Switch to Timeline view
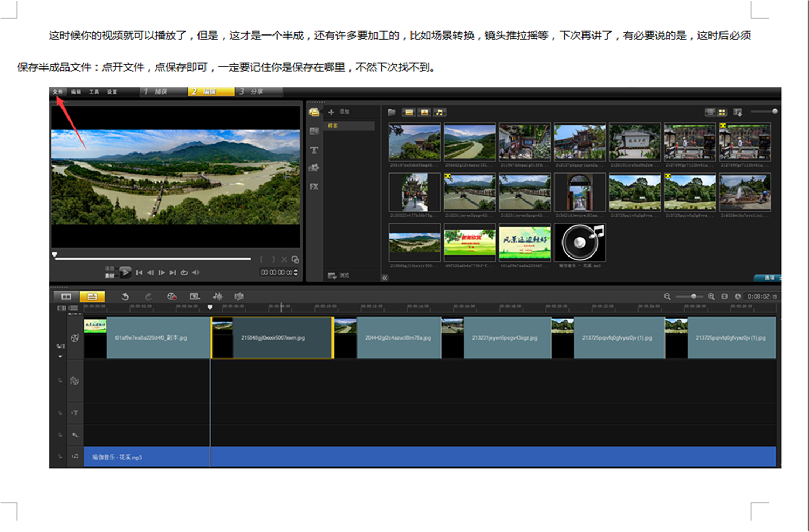809x532 pixels. point(92,296)
